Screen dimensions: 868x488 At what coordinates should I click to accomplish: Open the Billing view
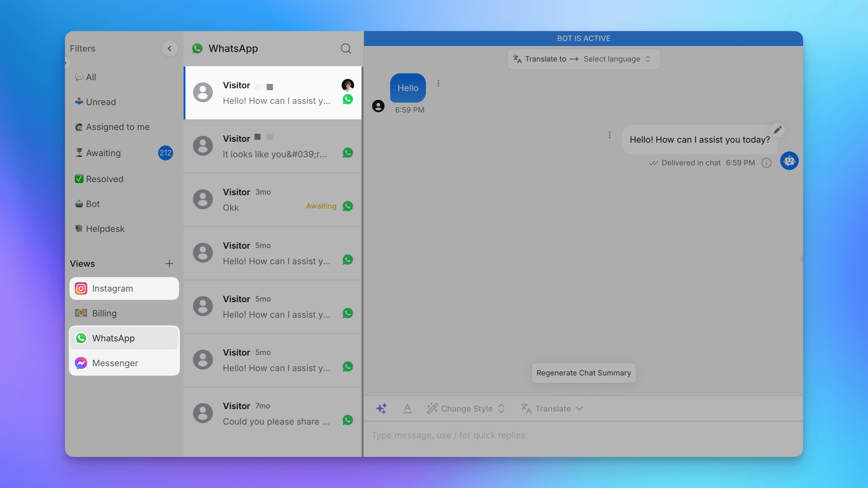point(124,314)
